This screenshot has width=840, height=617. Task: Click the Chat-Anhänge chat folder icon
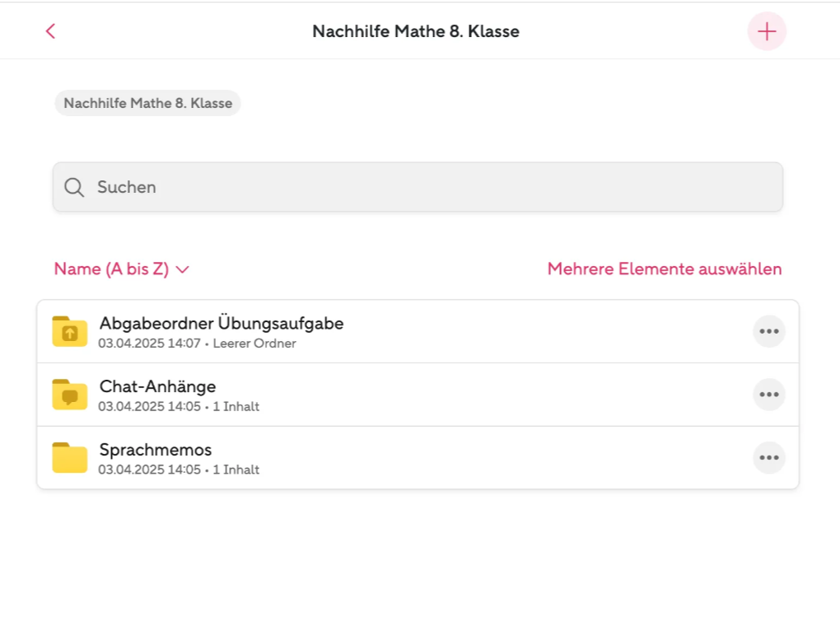coord(70,395)
